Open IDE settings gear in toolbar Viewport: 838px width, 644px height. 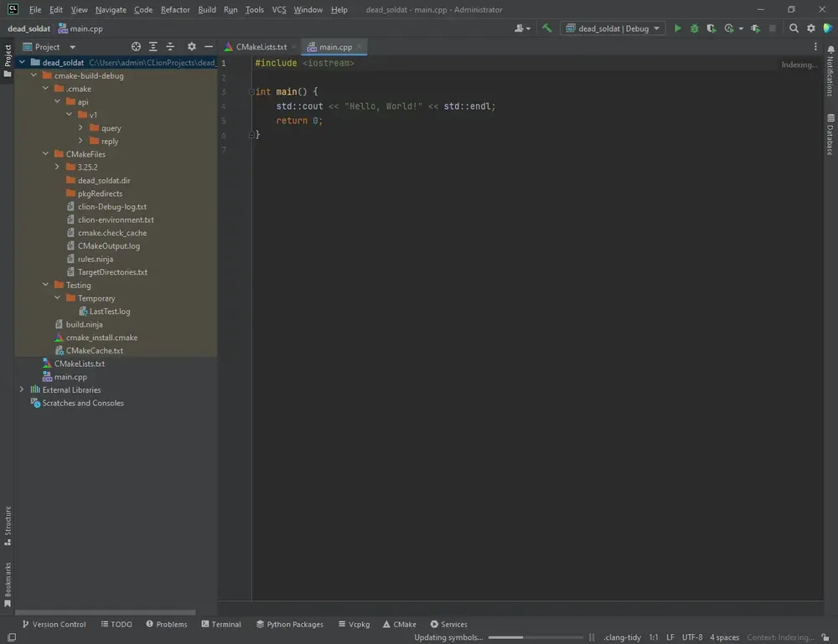pyautogui.click(x=810, y=28)
